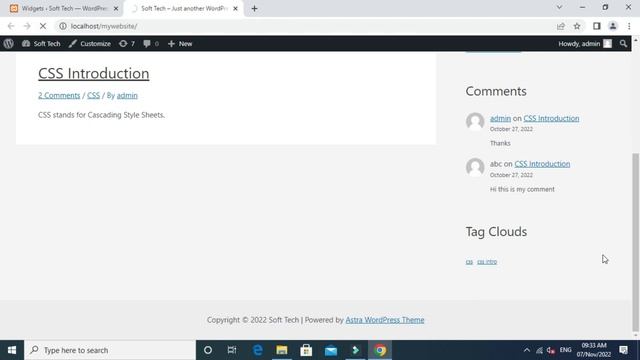Switch to Chrome on the taskbar
The image size is (640, 360).
380,350
